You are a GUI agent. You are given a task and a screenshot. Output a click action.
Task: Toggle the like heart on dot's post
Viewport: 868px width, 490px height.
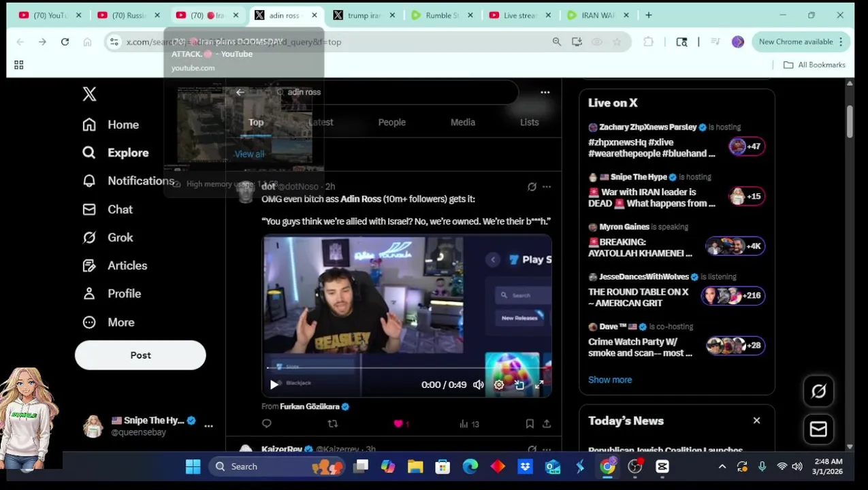398,423
